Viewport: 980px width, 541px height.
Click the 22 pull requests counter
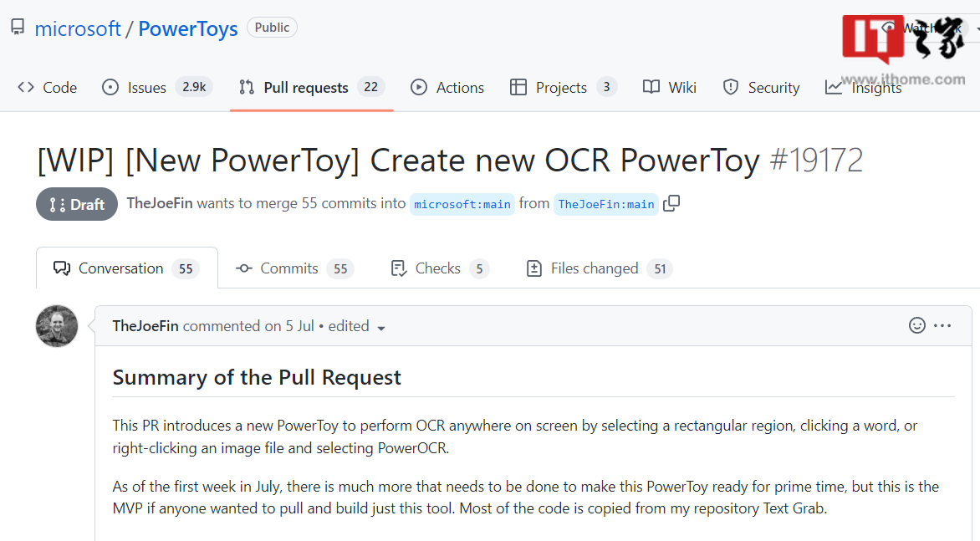coord(371,87)
